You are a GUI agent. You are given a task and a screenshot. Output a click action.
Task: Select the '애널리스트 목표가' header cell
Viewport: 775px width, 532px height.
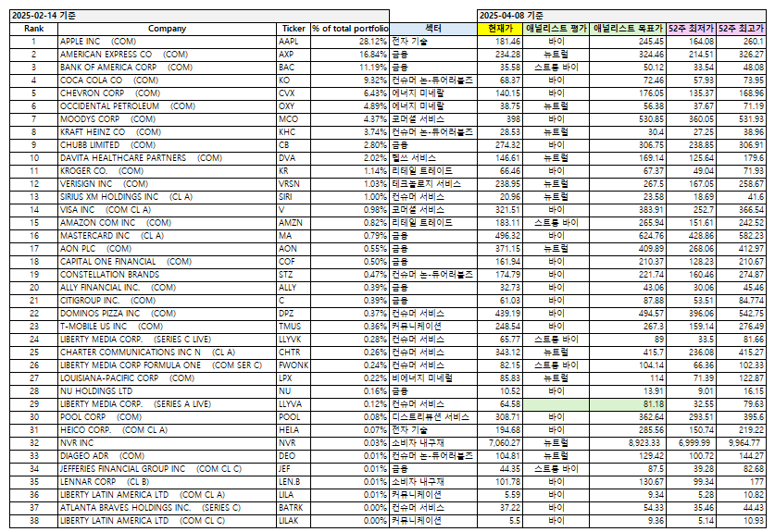[x=628, y=29]
